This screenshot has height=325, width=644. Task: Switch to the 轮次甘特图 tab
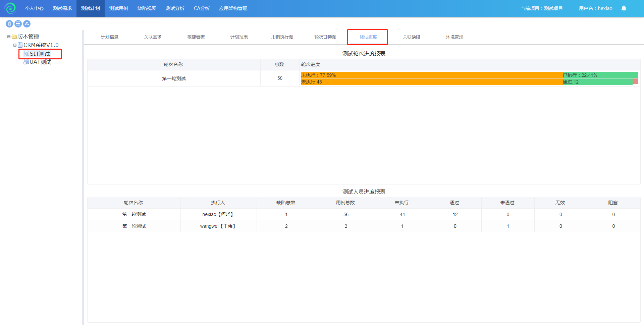(325, 37)
